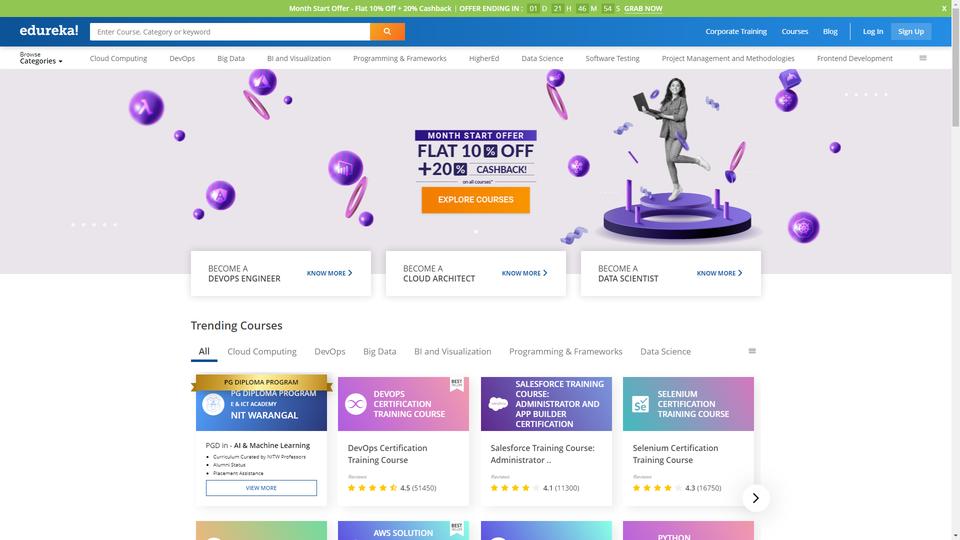Screen dimensions: 960x540
Task: Dismiss the offer banner with the X
Action: [x=944, y=9]
